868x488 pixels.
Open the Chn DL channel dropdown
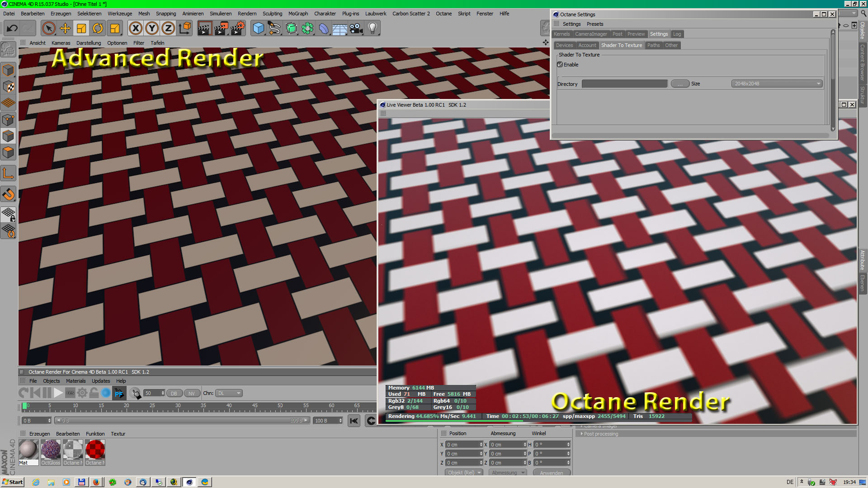(x=229, y=393)
